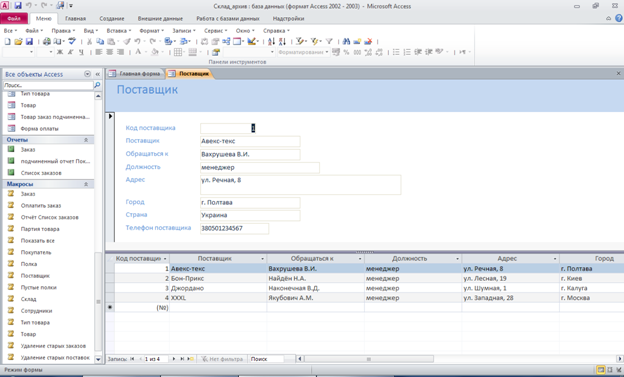This screenshot has height=377, width=624.
Task: Go to first record navigation button
Action: tap(132, 359)
